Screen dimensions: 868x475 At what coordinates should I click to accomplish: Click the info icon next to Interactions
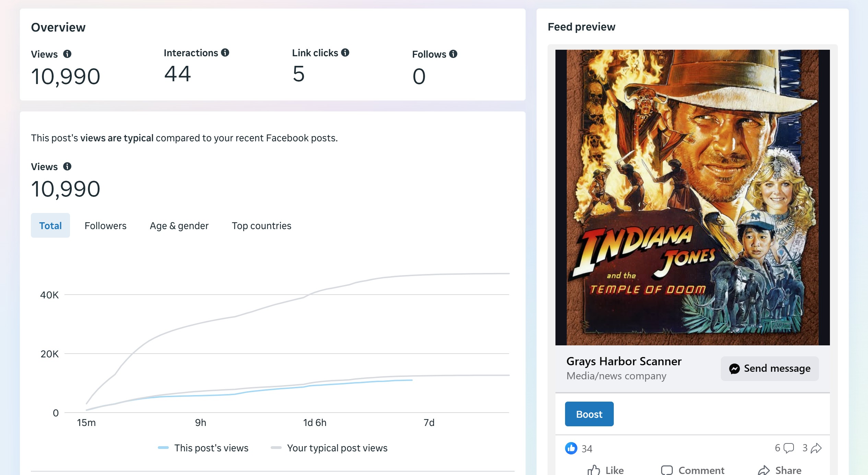coord(225,52)
